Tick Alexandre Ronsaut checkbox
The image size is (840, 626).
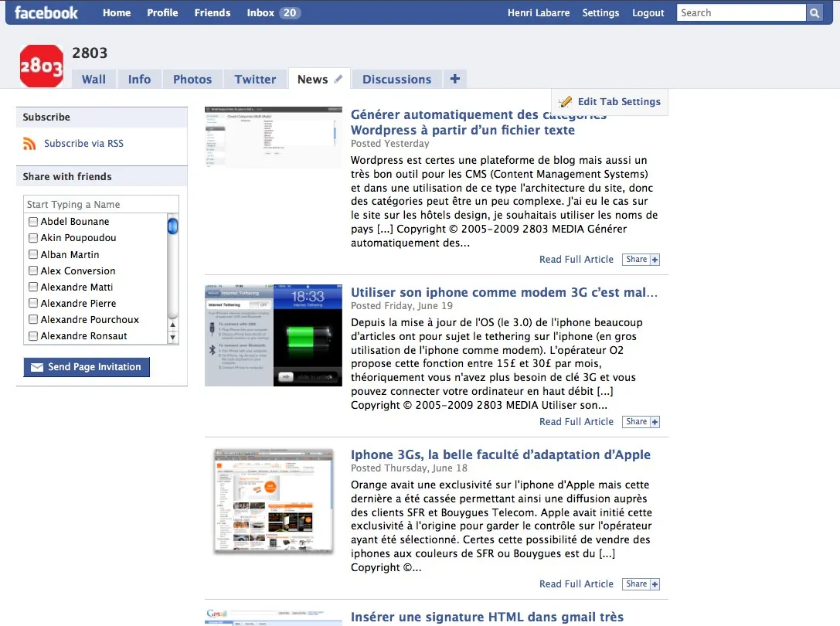33,336
